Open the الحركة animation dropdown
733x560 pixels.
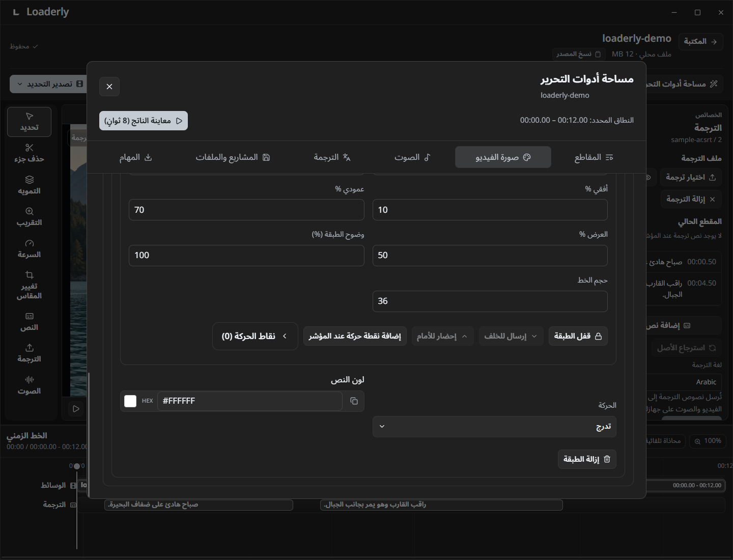click(x=494, y=427)
